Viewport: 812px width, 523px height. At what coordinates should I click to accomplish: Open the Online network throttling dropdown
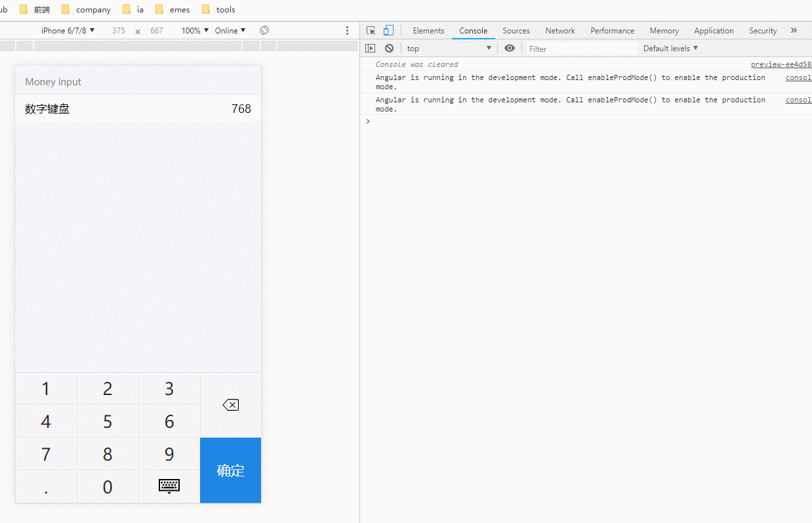coord(230,30)
